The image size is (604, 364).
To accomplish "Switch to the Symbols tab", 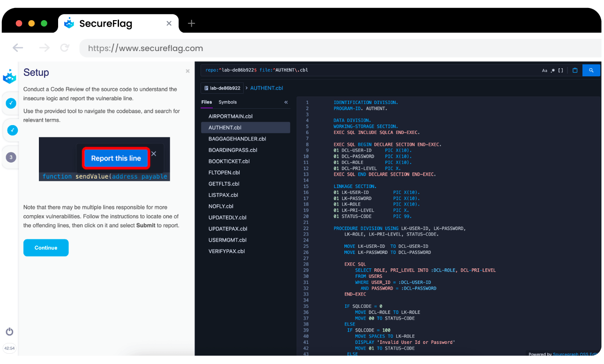I will click(227, 102).
